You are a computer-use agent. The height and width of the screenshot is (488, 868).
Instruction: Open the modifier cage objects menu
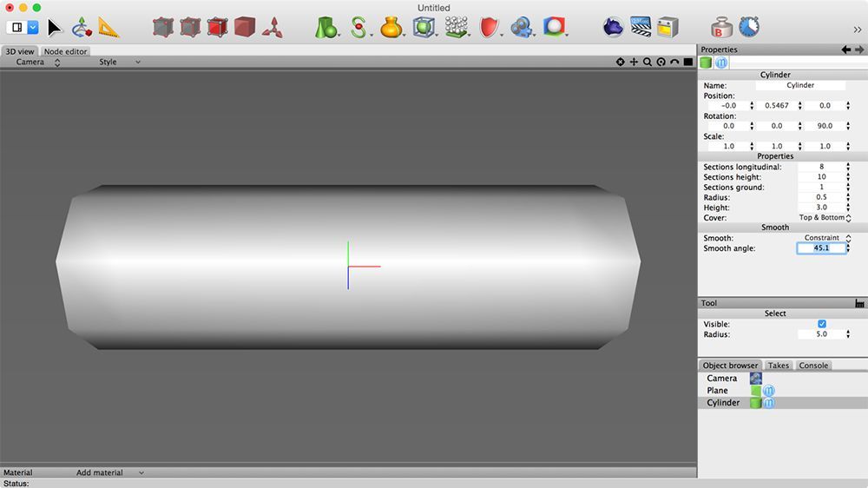pyautogui.click(x=424, y=27)
